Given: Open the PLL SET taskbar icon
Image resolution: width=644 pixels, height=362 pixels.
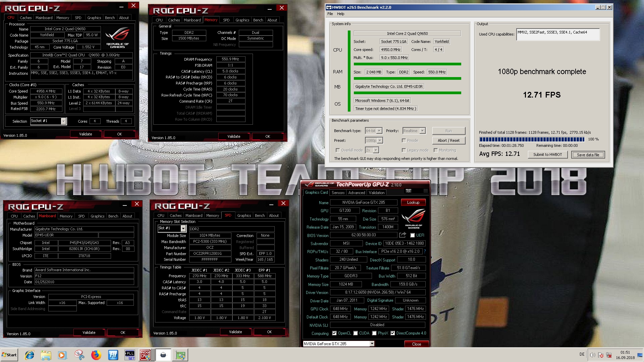Looking at the screenshot, I should [x=129, y=355].
